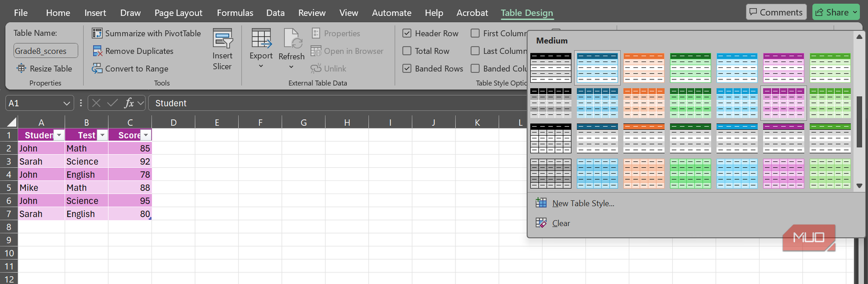Select score cell with value 95
The width and height of the screenshot is (868, 284).
pos(130,200)
